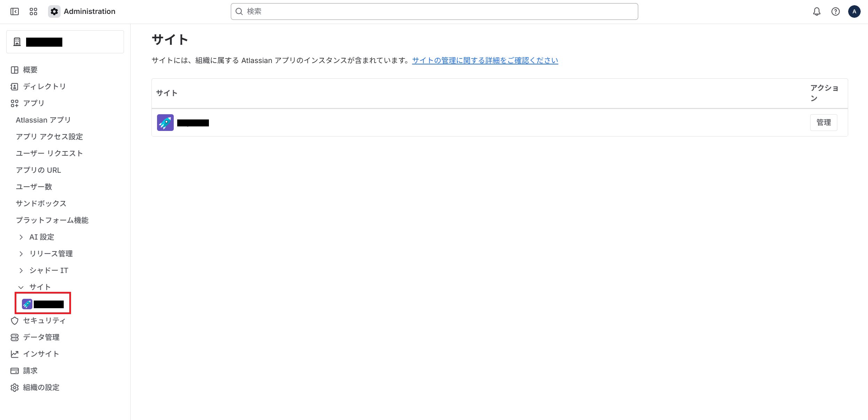Collapse the sidebar with the panel icon
Screen dimensions: 868x420
15,11
